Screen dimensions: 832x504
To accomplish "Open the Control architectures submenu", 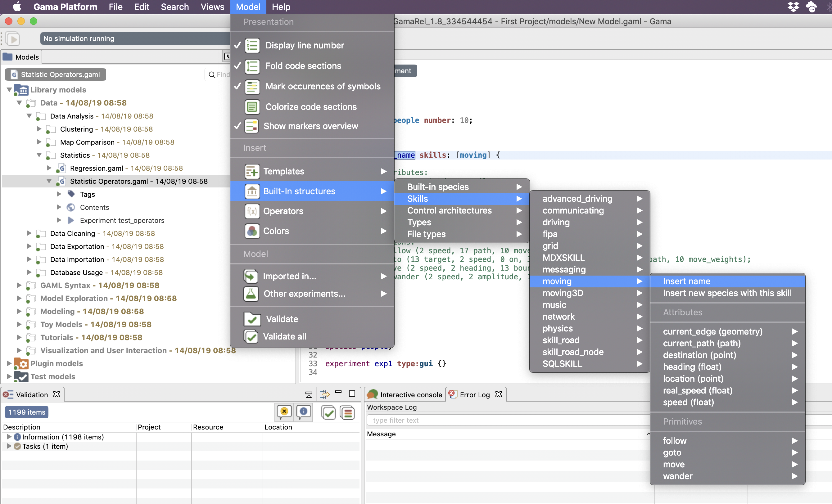I will click(462, 211).
